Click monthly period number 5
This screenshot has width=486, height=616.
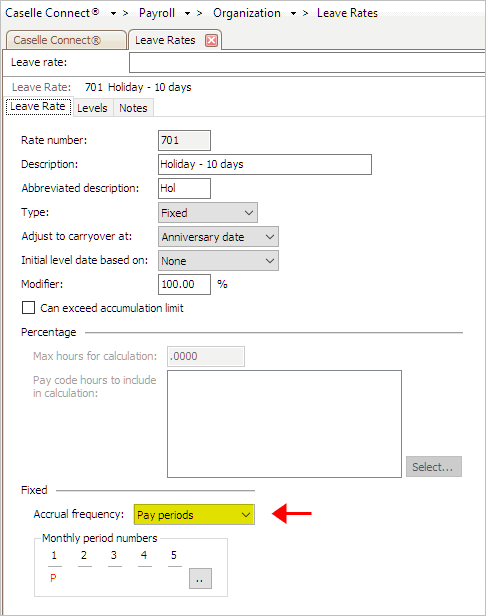point(174,556)
